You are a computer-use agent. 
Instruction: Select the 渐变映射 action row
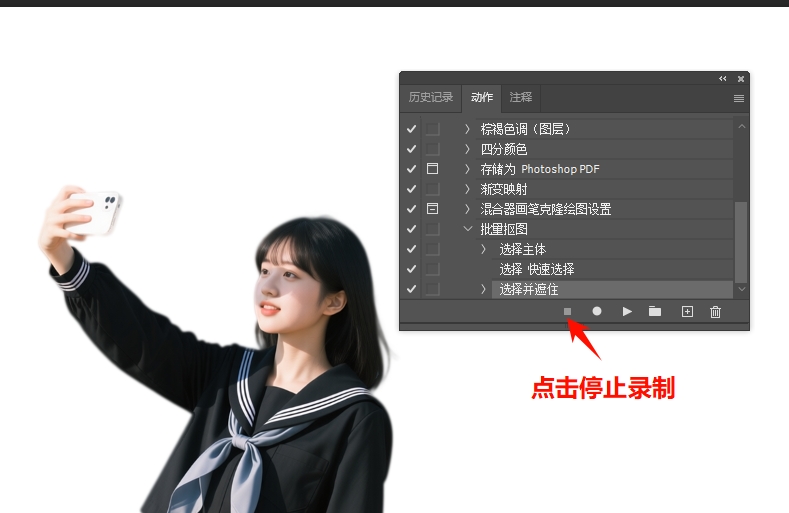[x=604, y=189]
